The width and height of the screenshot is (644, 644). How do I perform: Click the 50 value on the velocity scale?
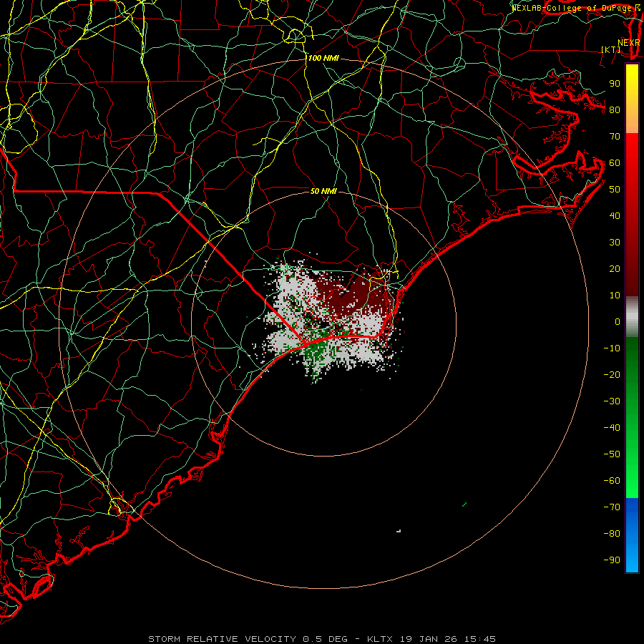point(615,190)
